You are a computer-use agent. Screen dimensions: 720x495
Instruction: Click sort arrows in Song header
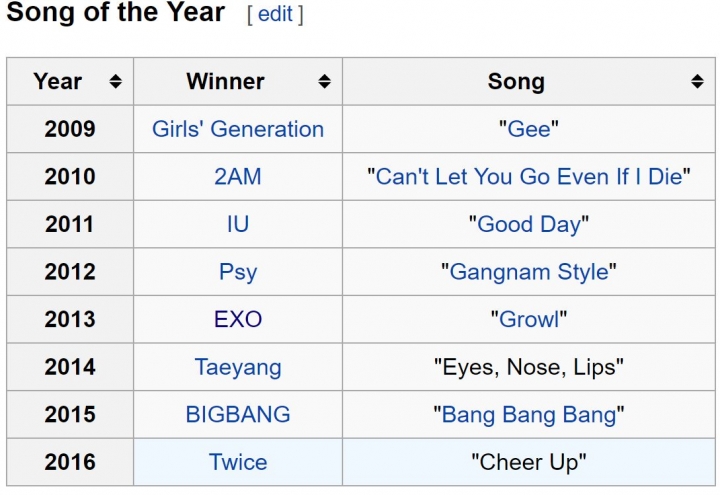(x=697, y=82)
